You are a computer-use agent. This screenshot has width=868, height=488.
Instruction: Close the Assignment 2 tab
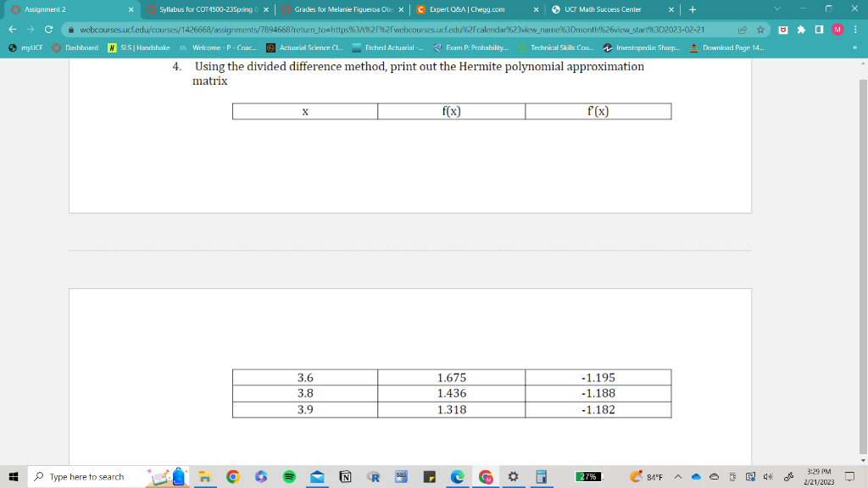[x=131, y=9]
